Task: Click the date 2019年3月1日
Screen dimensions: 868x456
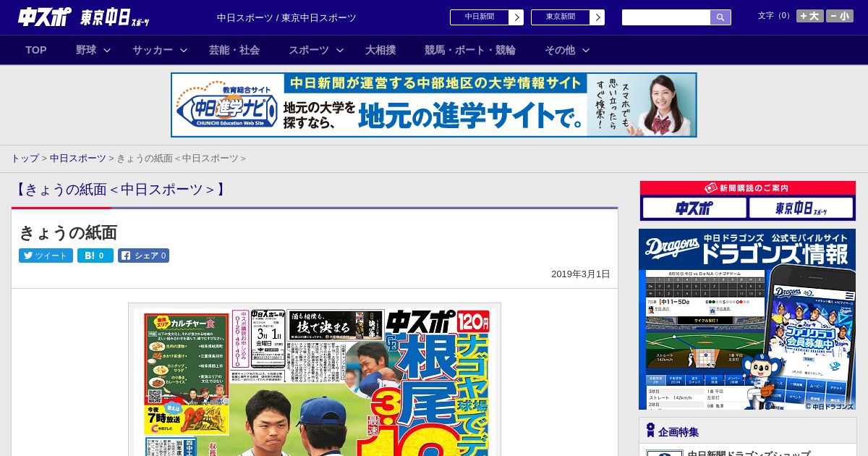Action: click(x=580, y=274)
